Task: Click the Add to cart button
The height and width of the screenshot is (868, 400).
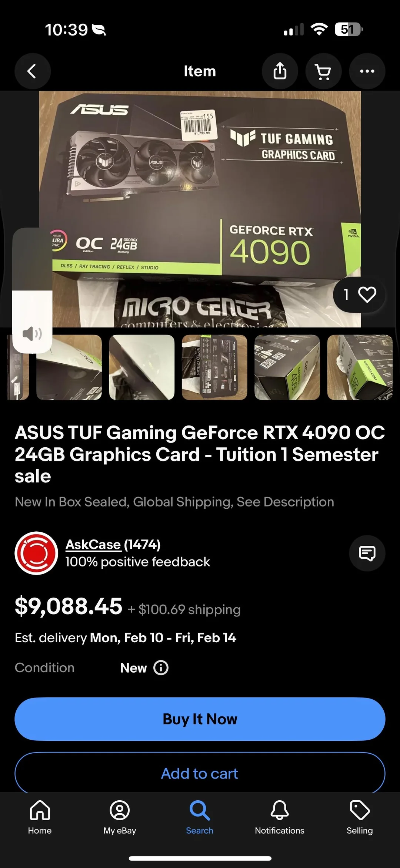Action: pyautogui.click(x=200, y=773)
